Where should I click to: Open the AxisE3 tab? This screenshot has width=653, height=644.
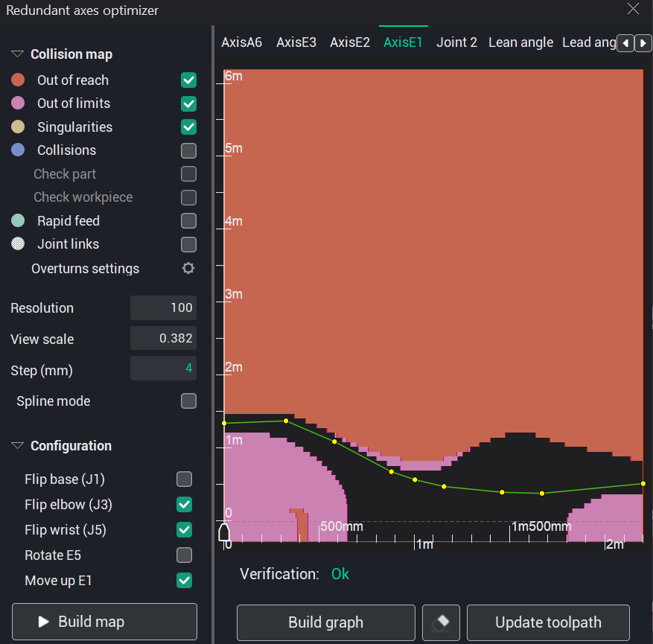[x=296, y=42]
